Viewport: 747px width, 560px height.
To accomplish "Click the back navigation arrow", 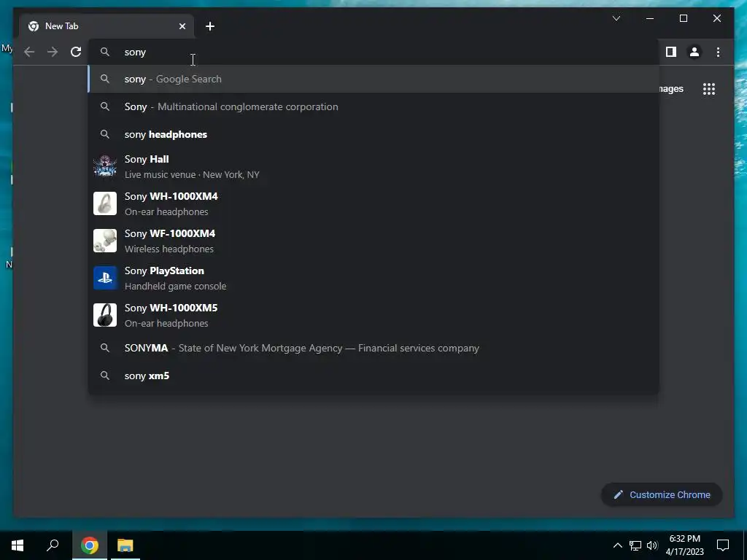I will tap(29, 52).
